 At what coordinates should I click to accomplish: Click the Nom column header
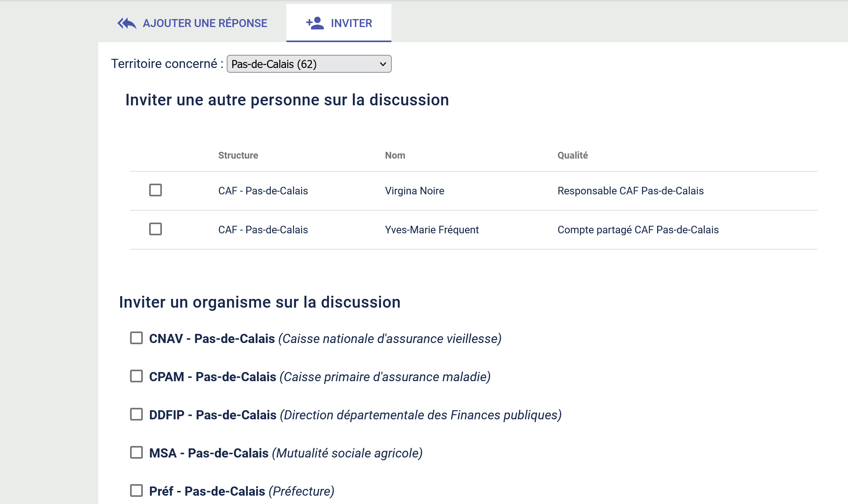pyautogui.click(x=395, y=155)
